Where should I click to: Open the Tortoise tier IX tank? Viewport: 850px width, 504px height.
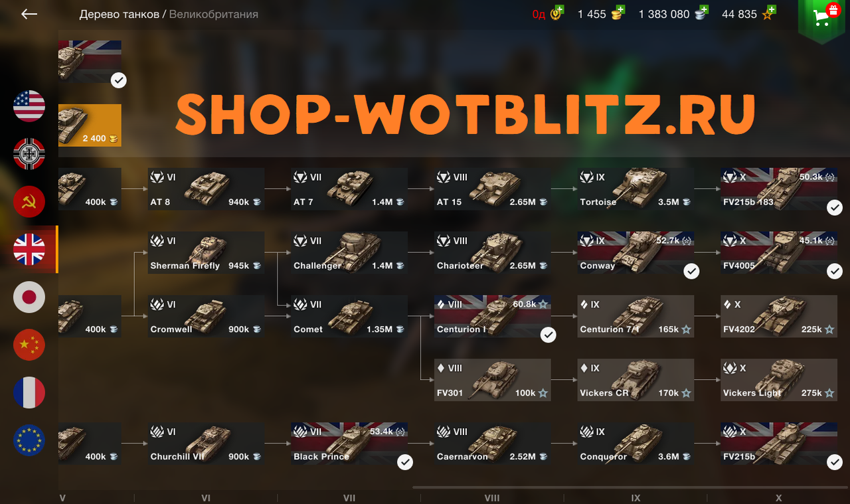click(x=636, y=189)
